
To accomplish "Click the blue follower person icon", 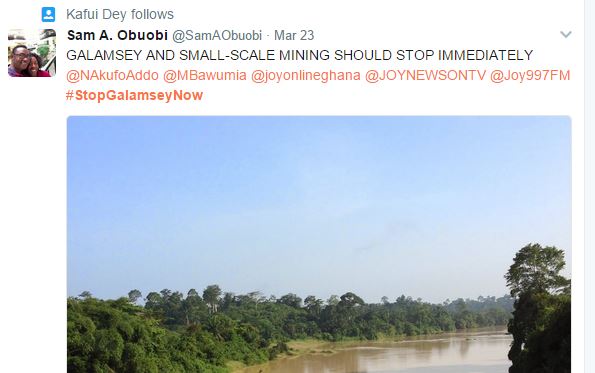I will (48, 14).
